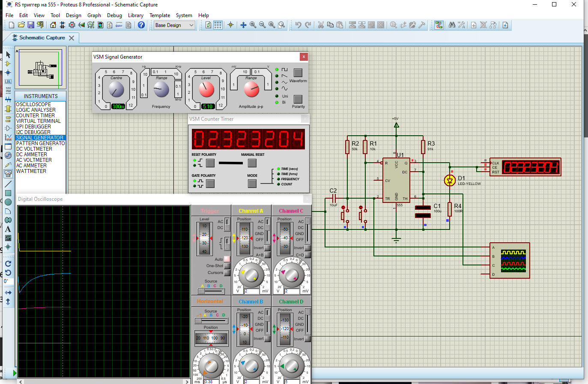The height and width of the screenshot is (384, 588).
Task: Click the schematic overview thumbnail
Action: (41, 68)
